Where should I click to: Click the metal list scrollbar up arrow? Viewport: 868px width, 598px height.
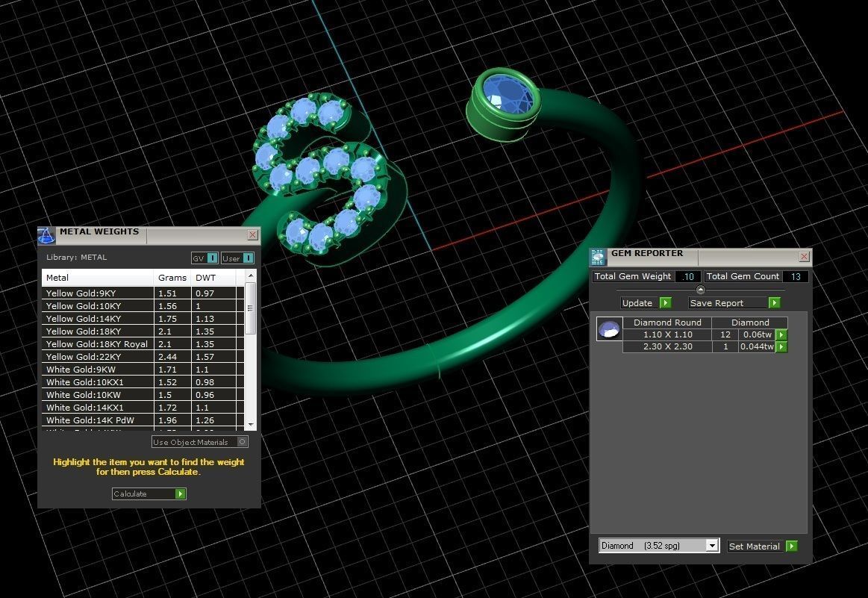click(x=251, y=275)
